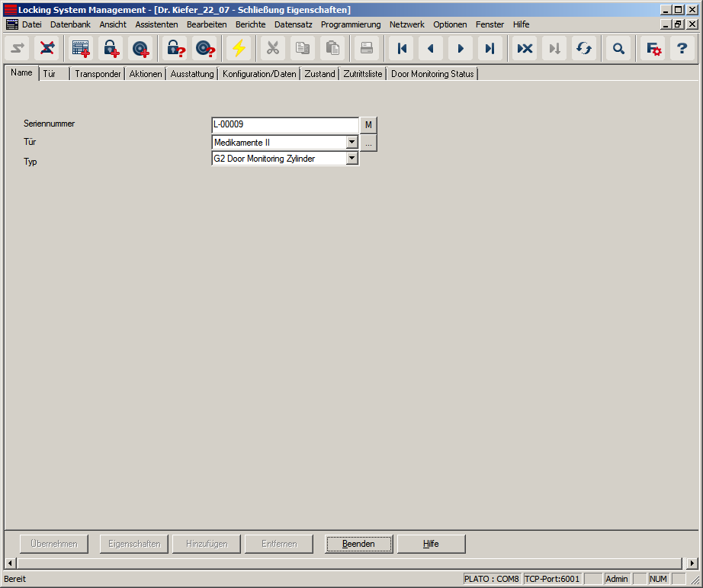Open the Door Monitoring Status tab

(432, 74)
